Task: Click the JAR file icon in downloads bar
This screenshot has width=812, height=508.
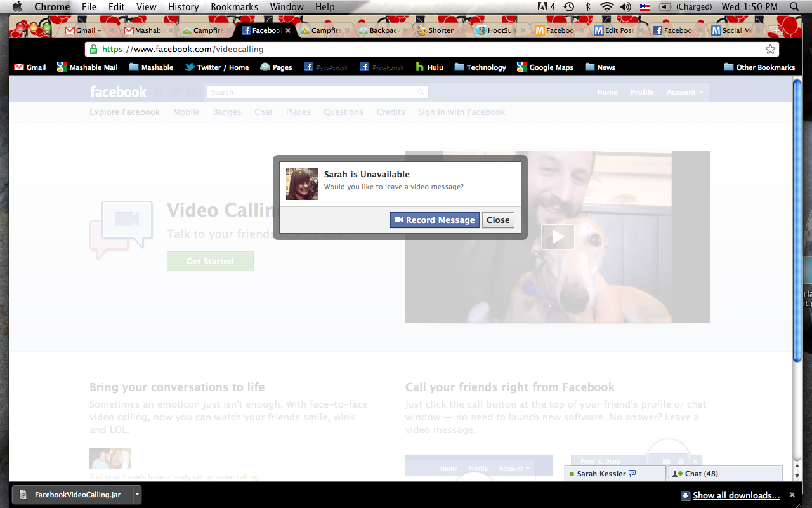Action: (x=23, y=495)
